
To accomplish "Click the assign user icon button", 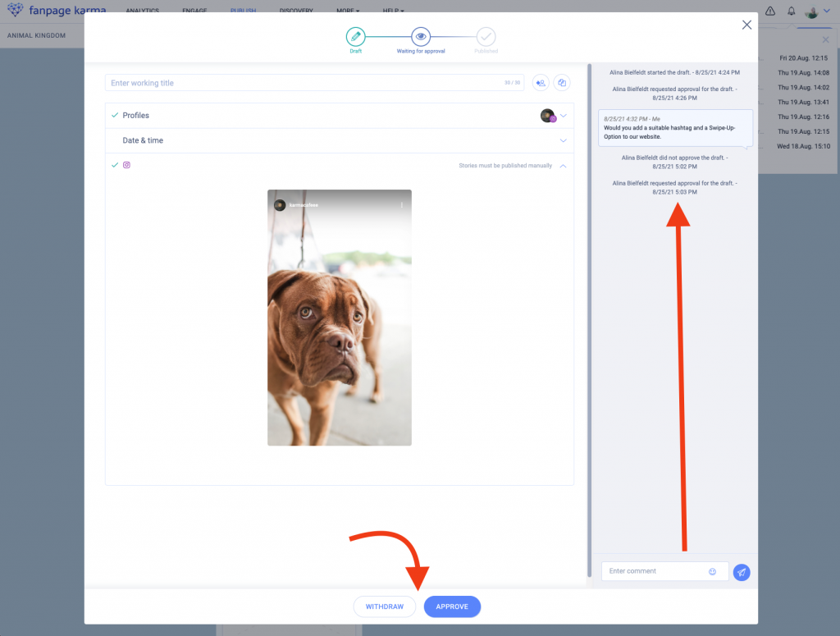I will coord(541,83).
